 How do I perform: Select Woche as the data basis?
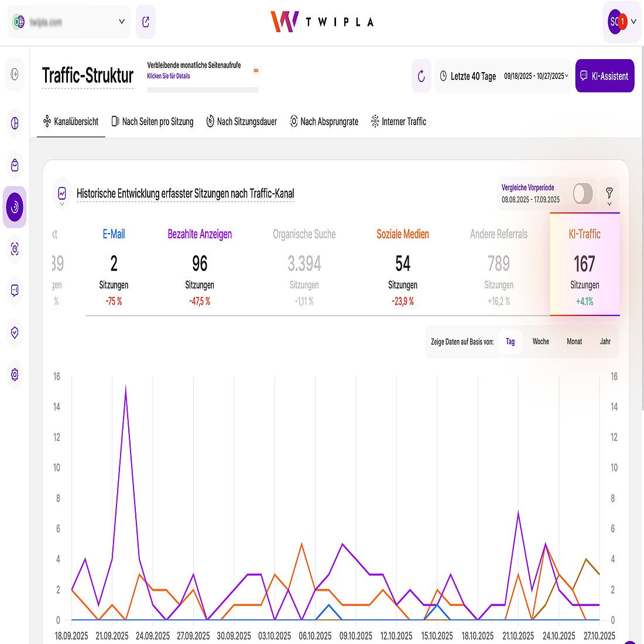coord(540,341)
